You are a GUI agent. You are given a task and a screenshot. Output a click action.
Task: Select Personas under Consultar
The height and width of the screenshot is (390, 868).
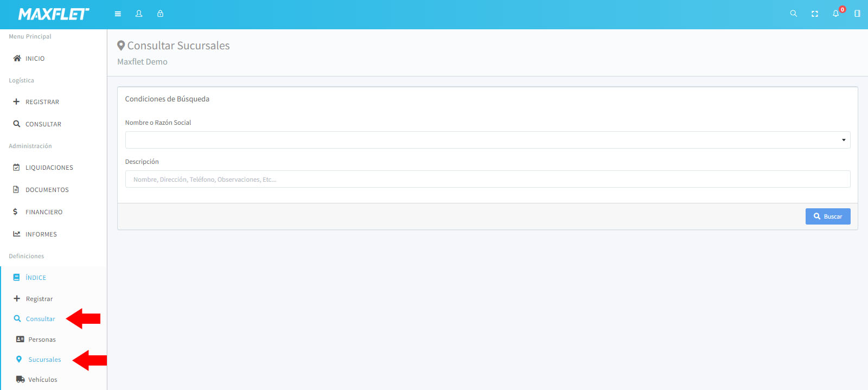tap(42, 340)
